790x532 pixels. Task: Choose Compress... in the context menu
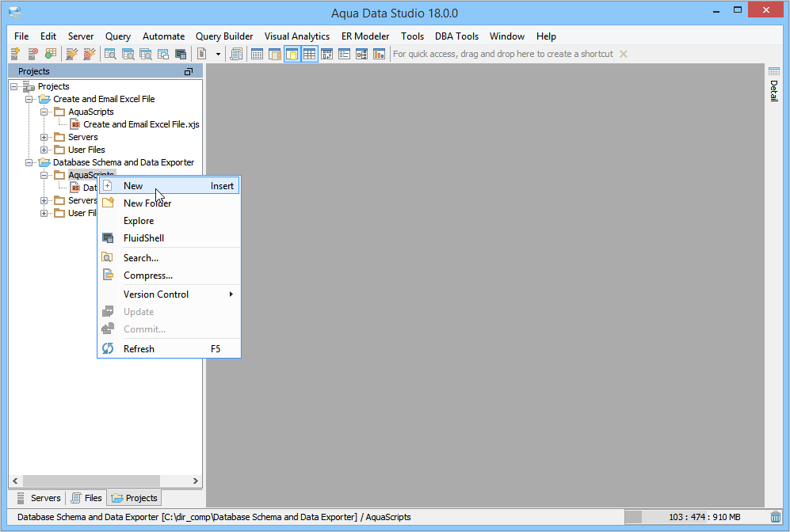170,275
